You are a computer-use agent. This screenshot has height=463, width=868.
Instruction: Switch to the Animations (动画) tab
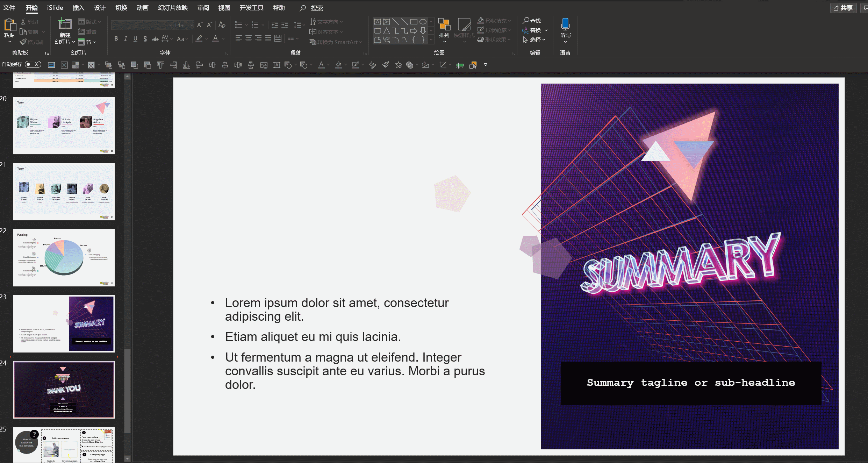coord(142,8)
